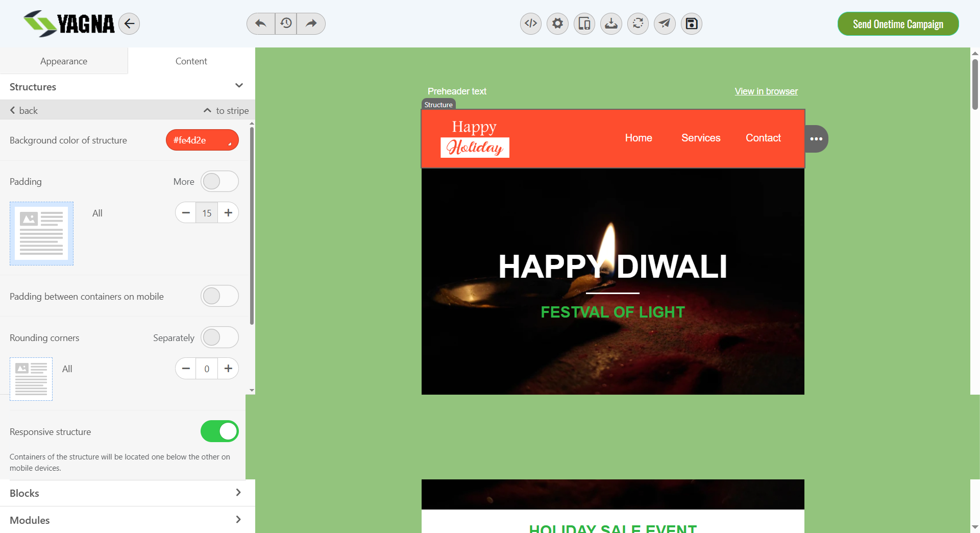Select the Content tab
The width and height of the screenshot is (980, 533).
pos(191,61)
